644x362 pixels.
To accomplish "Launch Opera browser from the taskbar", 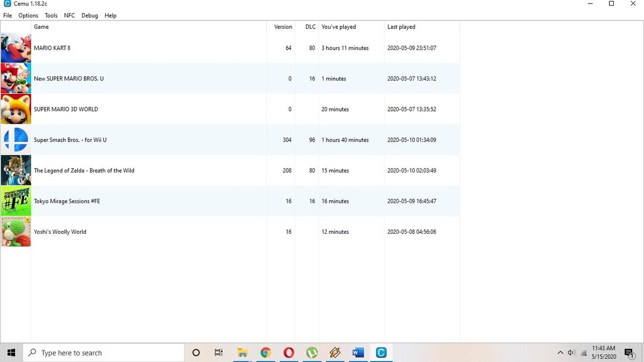I will click(x=288, y=352).
